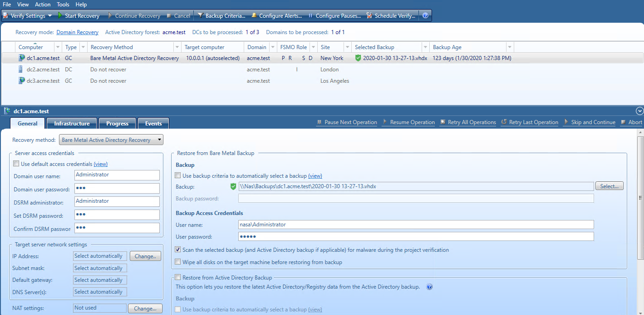The image size is (644, 315).
Task: Click the blue help icon in toolbar
Action: click(x=426, y=15)
